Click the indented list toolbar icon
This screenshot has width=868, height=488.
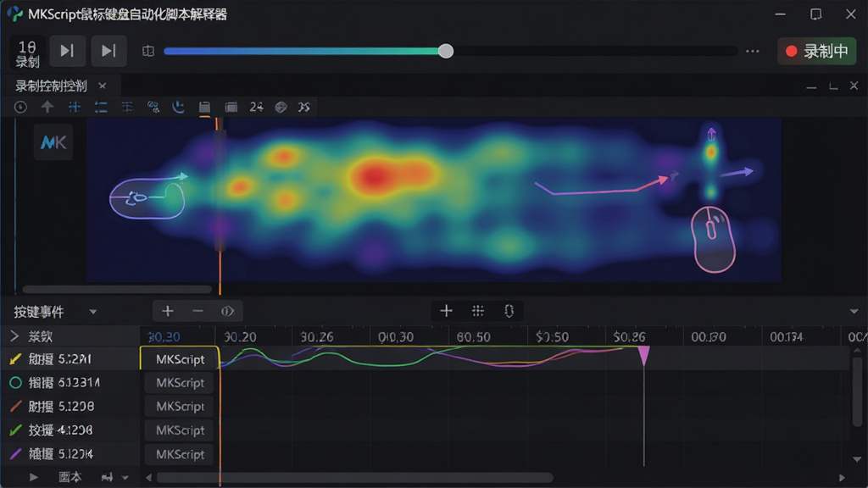127,108
